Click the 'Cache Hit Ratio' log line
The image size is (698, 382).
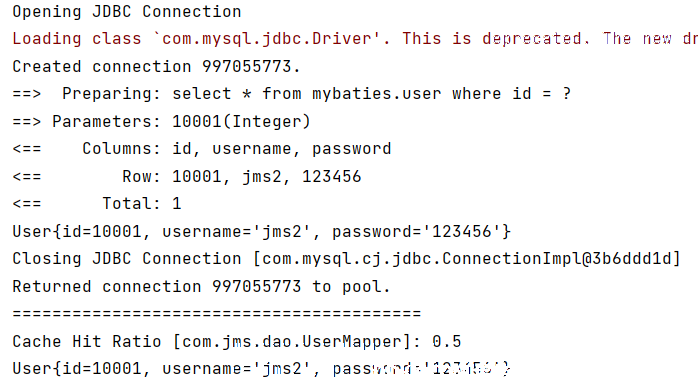coord(237,342)
